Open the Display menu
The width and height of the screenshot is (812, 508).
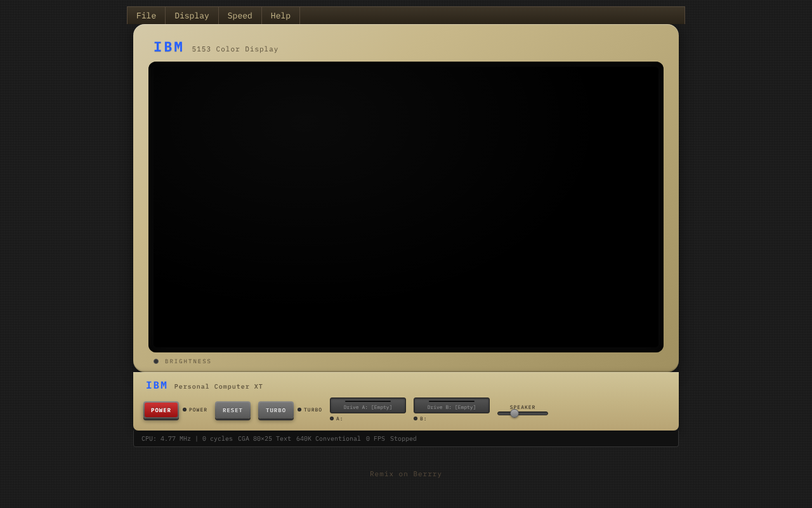[x=192, y=15]
